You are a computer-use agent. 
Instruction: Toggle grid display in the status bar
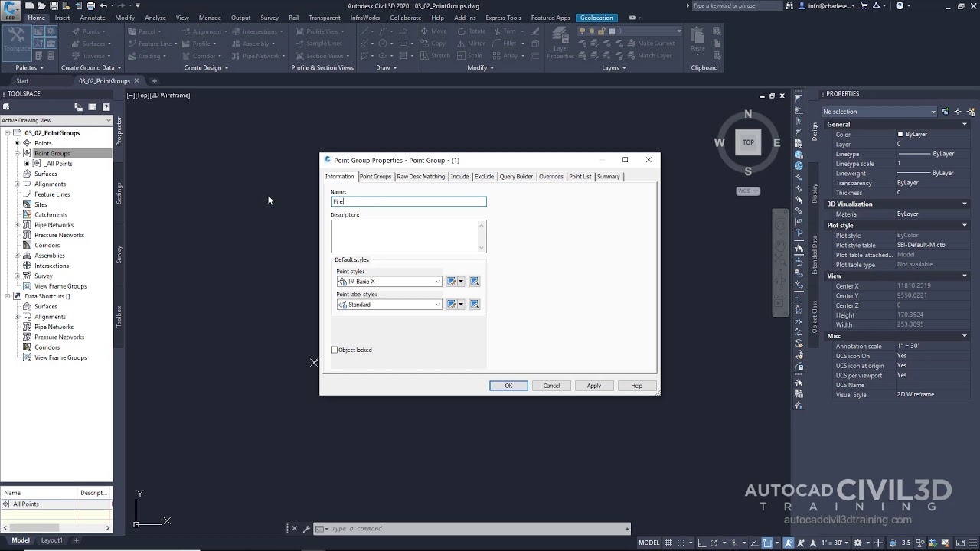(668, 543)
